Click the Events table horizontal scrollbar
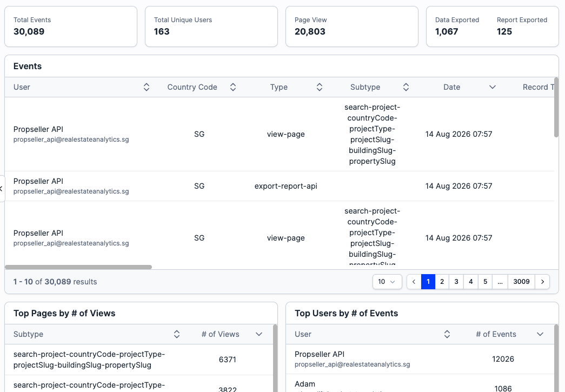 tap(78, 267)
